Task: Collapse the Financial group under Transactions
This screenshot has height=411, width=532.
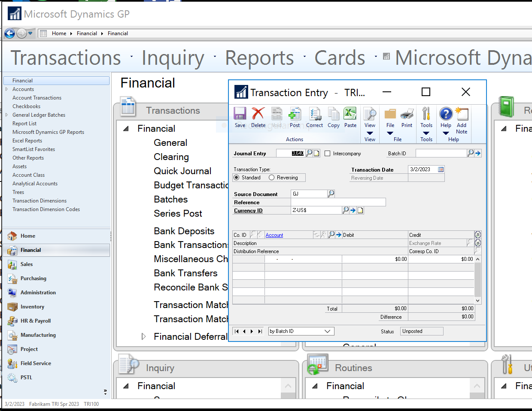Action: click(x=126, y=129)
